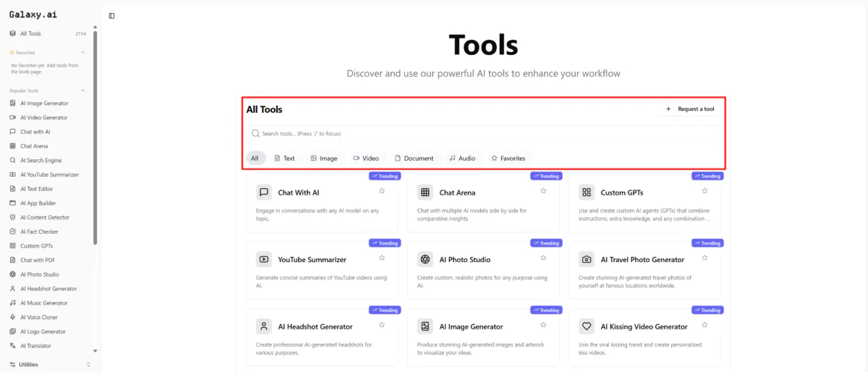Click the AI Photo Studio aperture icon
Screen dimensions: 868x372
pyautogui.click(x=425, y=259)
